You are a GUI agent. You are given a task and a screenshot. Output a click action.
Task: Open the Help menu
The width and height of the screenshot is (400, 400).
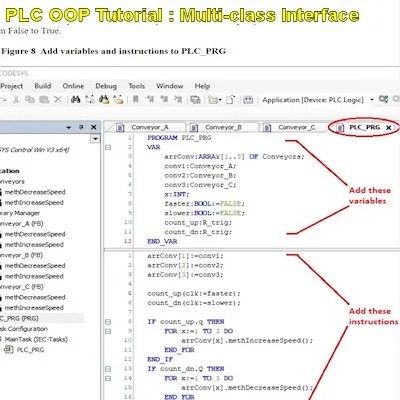click(x=202, y=86)
